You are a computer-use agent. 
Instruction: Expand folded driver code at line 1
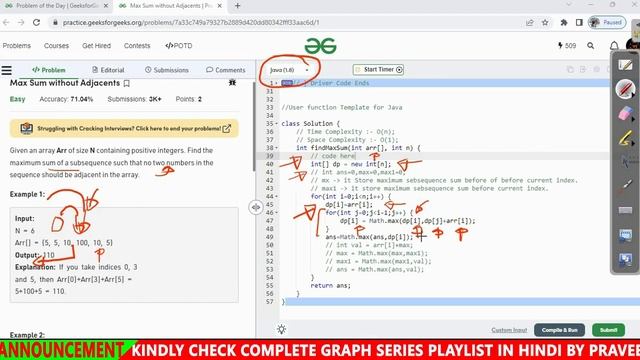click(276, 83)
